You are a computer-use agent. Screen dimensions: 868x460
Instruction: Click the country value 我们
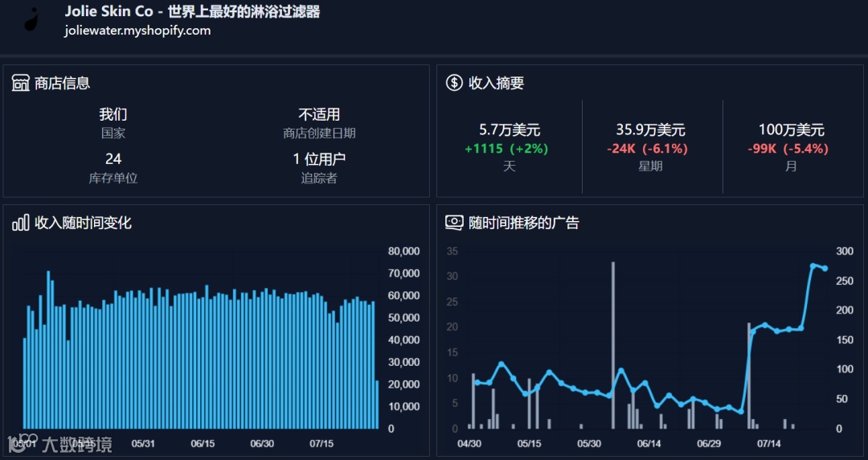[113, 115]
